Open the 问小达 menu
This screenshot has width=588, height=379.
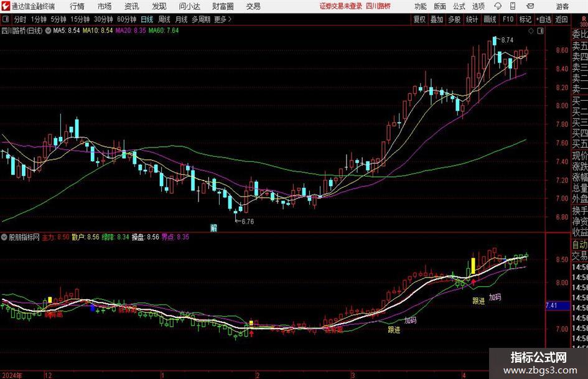tap(189, 6)
